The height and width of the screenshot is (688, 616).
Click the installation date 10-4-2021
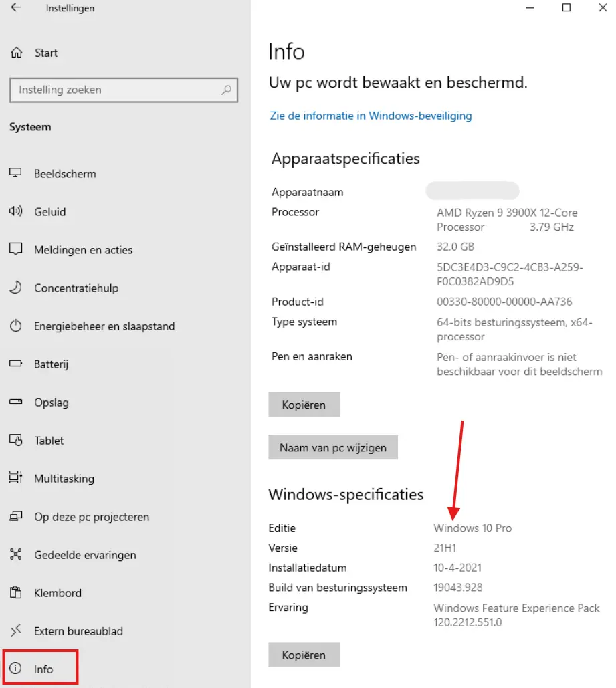point(457,568)
